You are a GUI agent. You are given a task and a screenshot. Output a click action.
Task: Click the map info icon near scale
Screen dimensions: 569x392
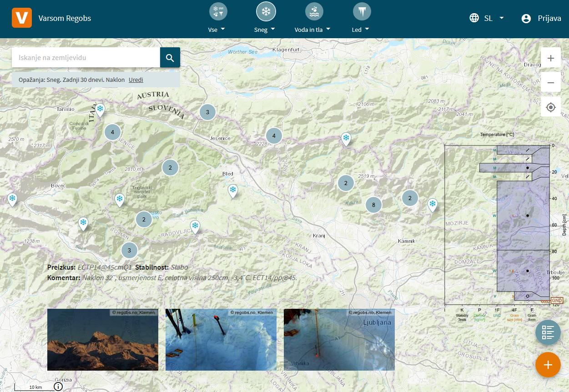click(x=58, y=387)
